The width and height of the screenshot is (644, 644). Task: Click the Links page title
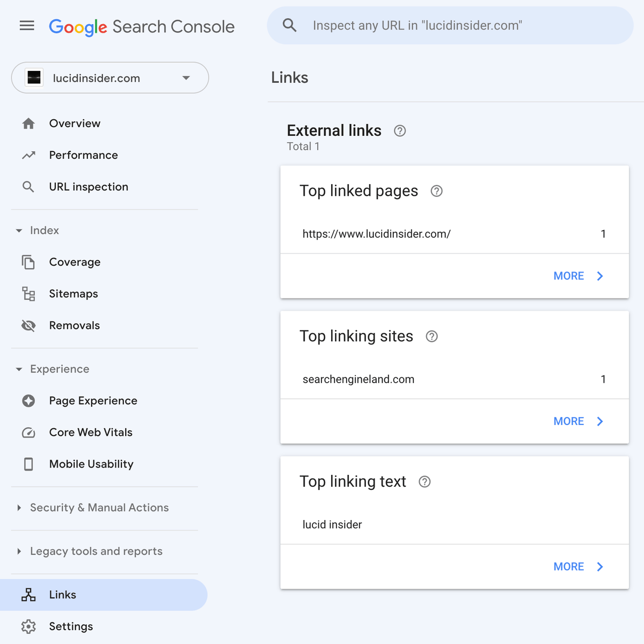290,77
